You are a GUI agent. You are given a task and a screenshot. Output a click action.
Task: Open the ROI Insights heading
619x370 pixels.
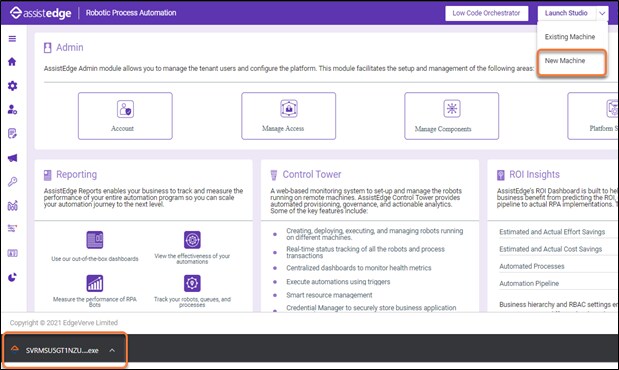(534, 175)
